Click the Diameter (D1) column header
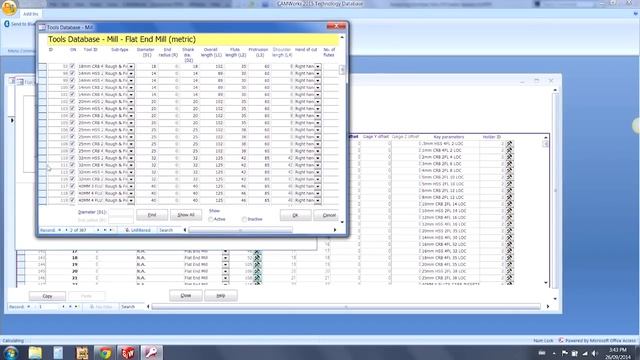640x360 pixels. pyautogui.click(x=146, y=52)
